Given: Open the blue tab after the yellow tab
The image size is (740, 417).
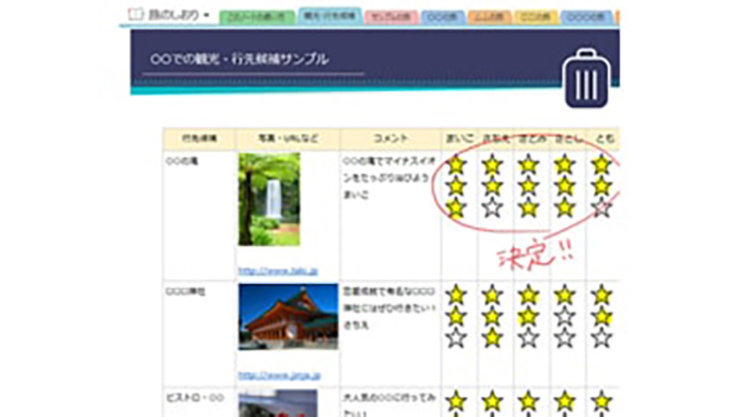Looking at the screenshot, I should [586, 17].
